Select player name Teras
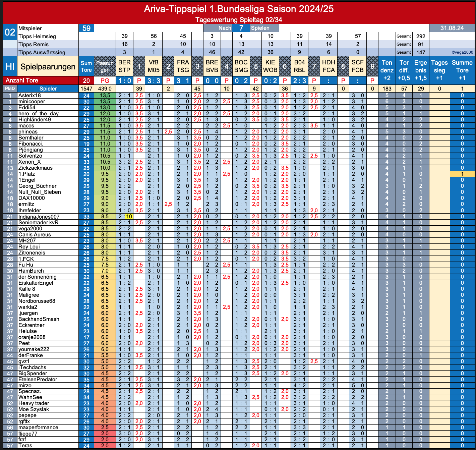 (x=25, y=446)
